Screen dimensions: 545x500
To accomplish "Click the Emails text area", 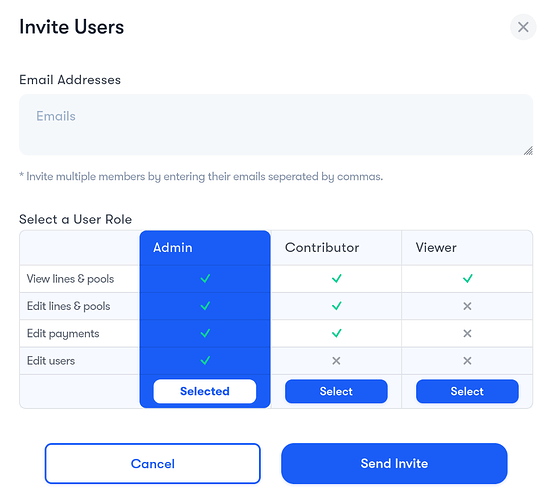I will click(276, 125).
